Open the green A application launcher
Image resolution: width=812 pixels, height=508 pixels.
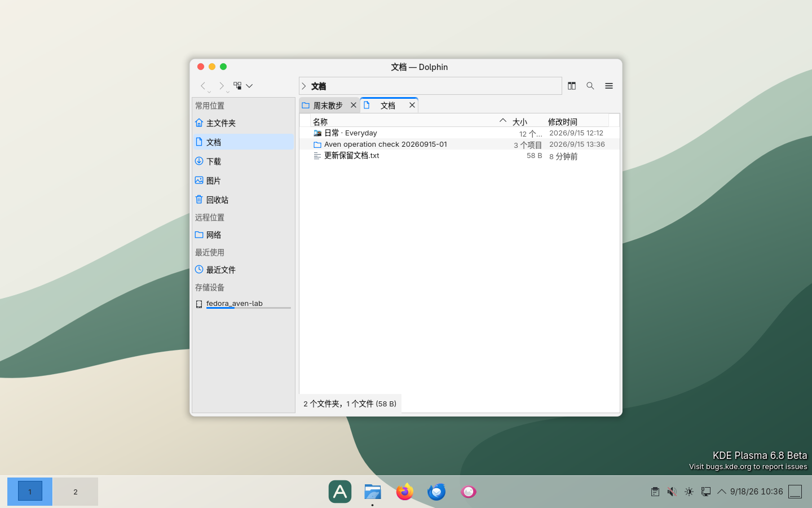(340, 492)
